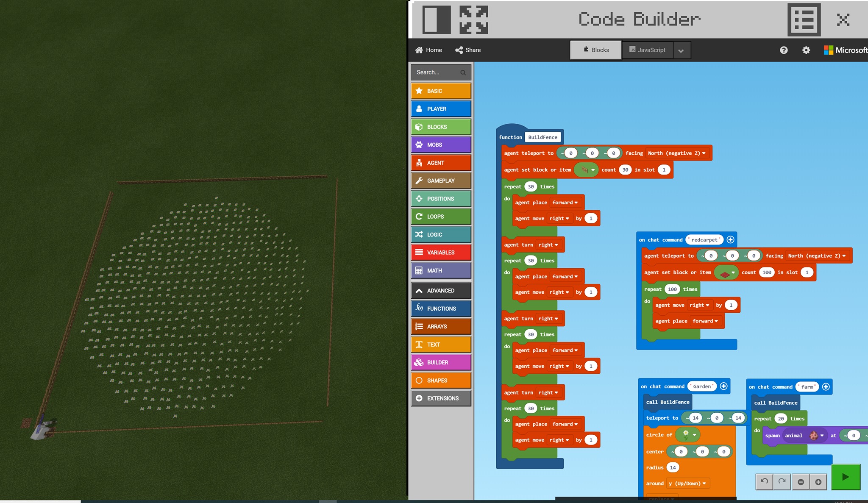The height and width of the screenshot is (503, 868).
Task: Expand the JavaScript dropdown arrow
Action: (x=682, y=50)
